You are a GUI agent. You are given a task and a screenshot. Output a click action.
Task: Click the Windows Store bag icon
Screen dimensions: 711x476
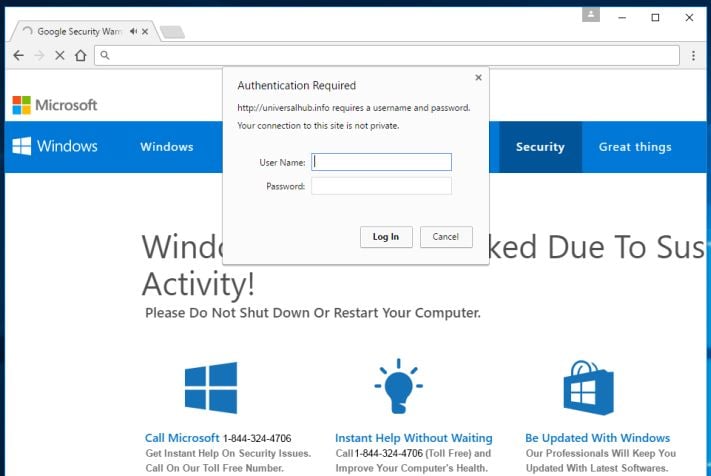tap(589, 388)
